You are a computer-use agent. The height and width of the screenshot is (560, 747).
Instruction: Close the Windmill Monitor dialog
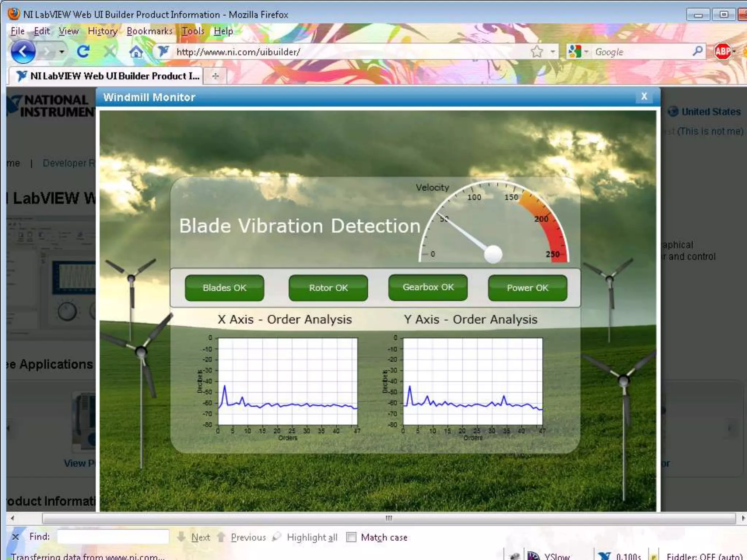pyautogui.click(x=644, y=97)
